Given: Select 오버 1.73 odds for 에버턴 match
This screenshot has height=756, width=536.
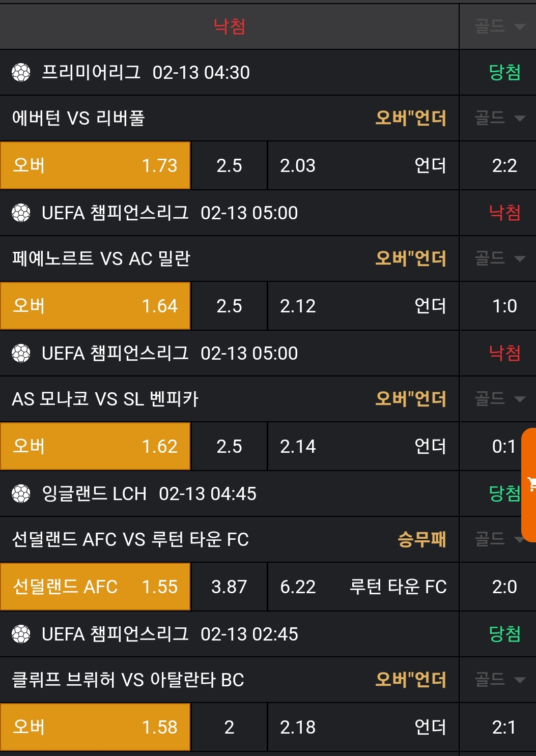Looking at the screenshot, I should tap(95, 166).
